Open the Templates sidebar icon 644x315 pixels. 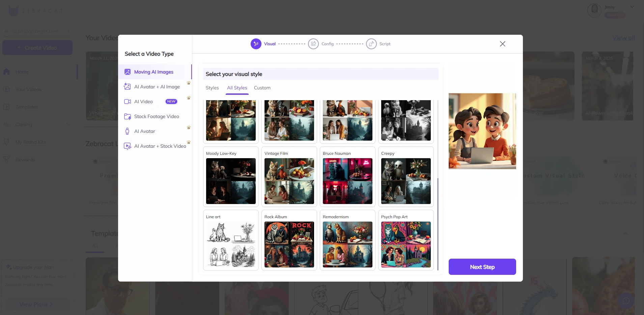point(6,107)
